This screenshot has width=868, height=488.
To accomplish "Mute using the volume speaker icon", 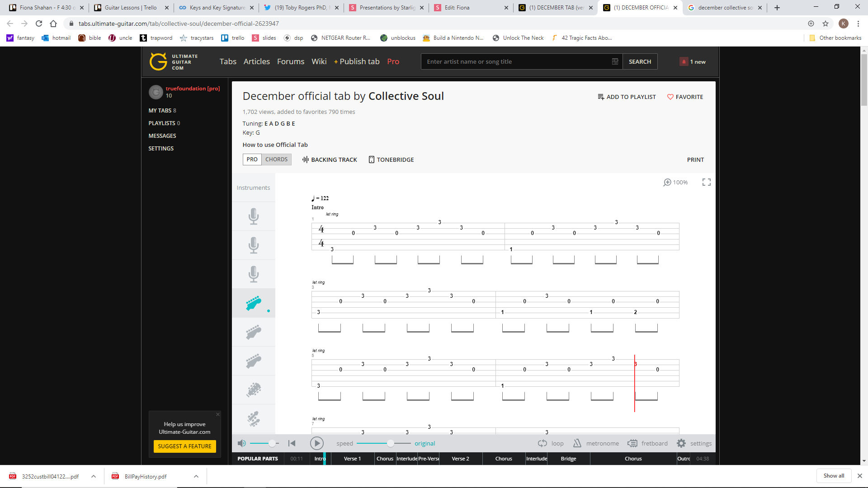I will coord(242,443).
